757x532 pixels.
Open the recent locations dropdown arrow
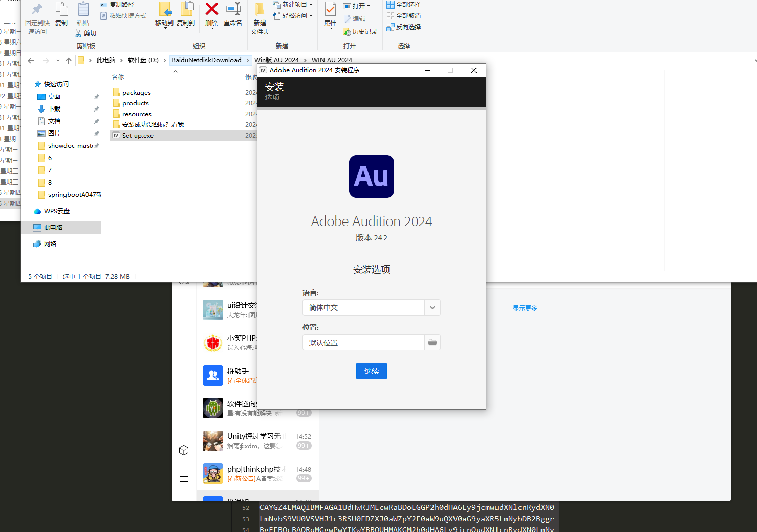(58, 60)
